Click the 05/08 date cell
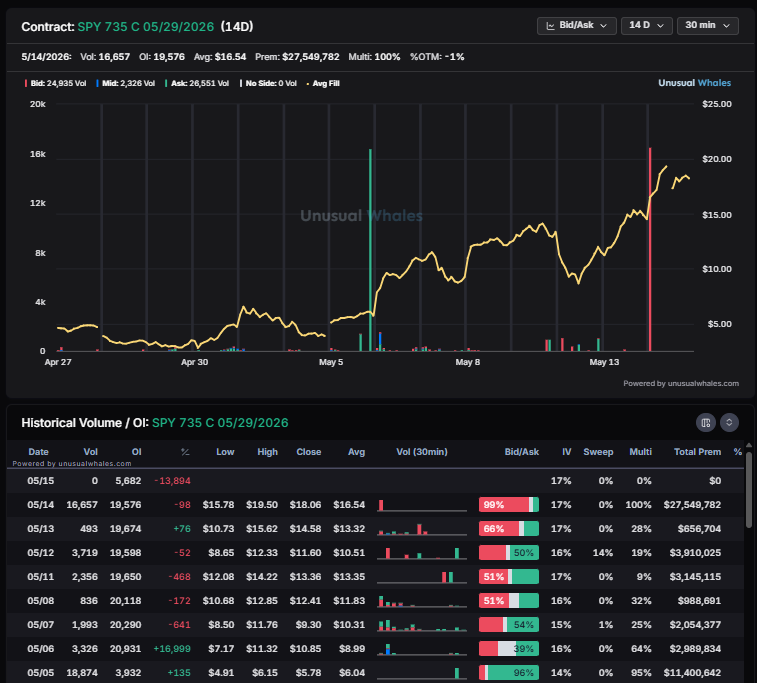The width and height of the screenshot is (757, 683). 41,600
